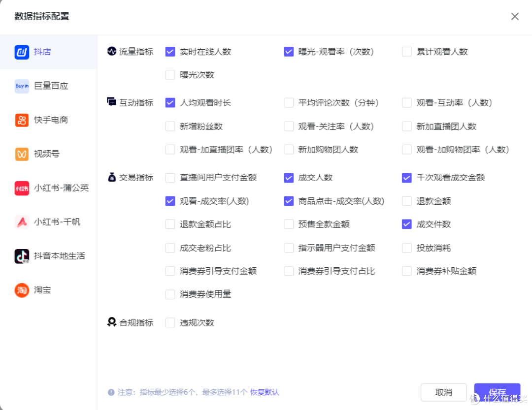The height and width of the screenshot is (410, 532).
Task: Click the 交易指标 money bag icon
Action: pyautogui.click(x=112, y=177)
